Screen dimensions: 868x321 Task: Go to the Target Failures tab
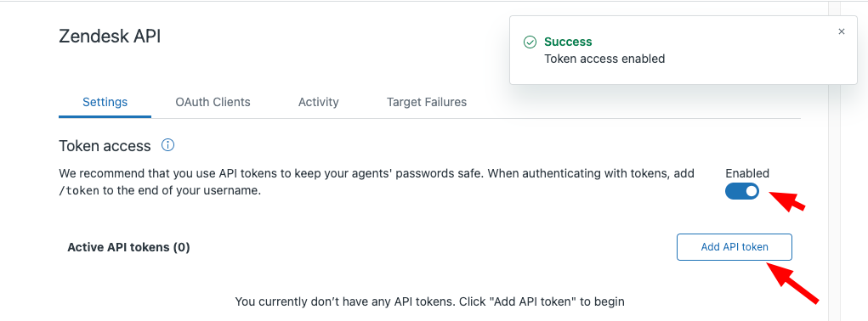coord(426,102)
